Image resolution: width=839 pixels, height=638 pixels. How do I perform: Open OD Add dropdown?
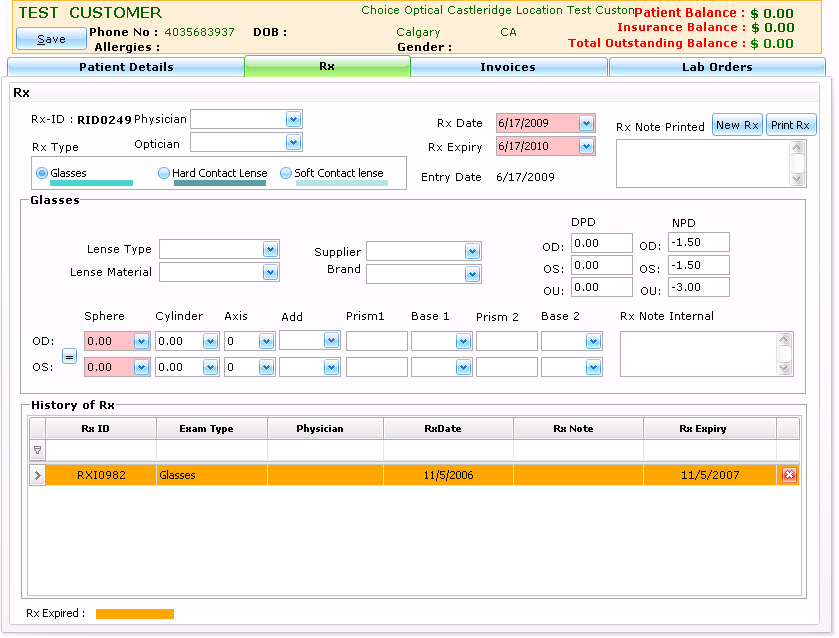[331, 340]
